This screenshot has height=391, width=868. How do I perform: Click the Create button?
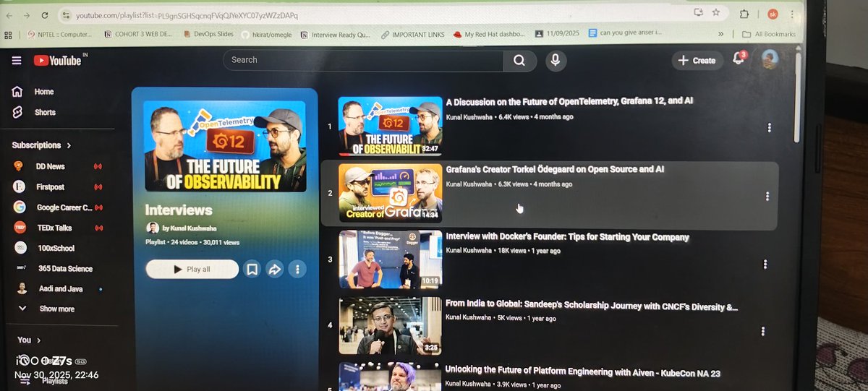[697, 61]
